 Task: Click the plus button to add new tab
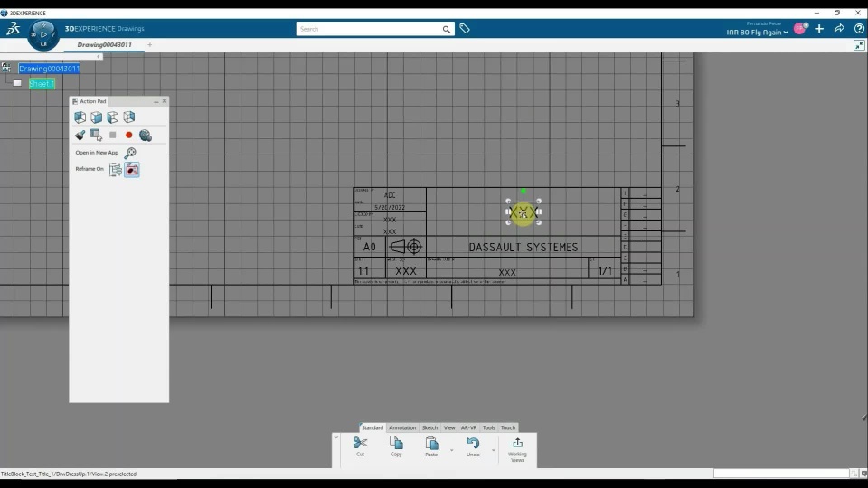click(x=149, y=45)
